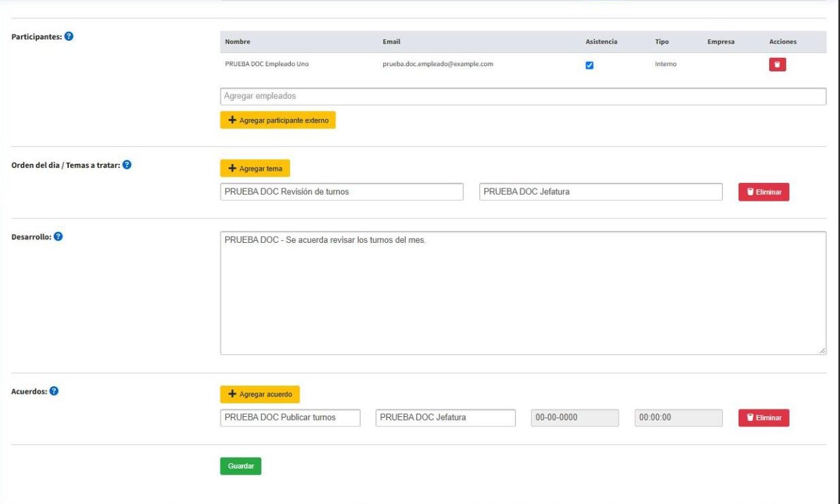Viewport: 840px width, 504px height.
Task: Save the form with Guardar
Action: tap(241, 467)
